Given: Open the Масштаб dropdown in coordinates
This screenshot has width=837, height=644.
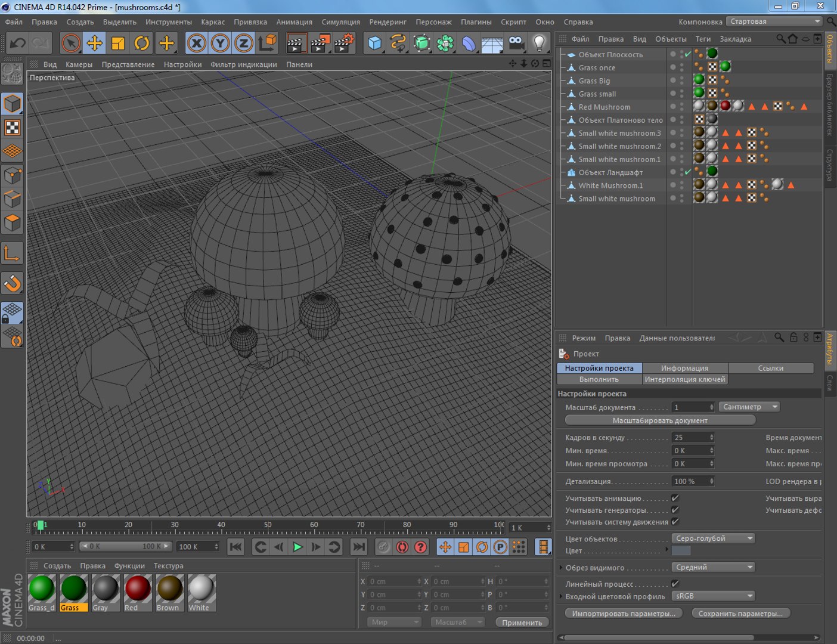Looking at the screenshot, I should [x=457, y=622].
